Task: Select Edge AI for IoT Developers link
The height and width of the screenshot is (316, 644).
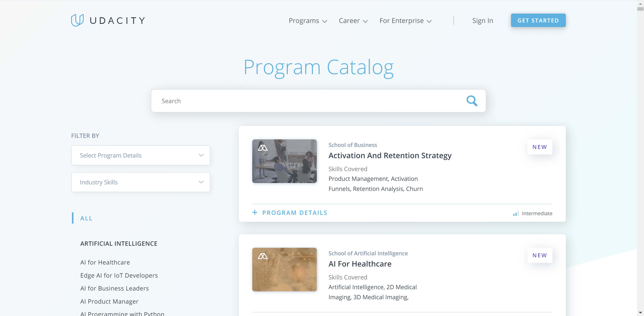Action: [119, 275]
